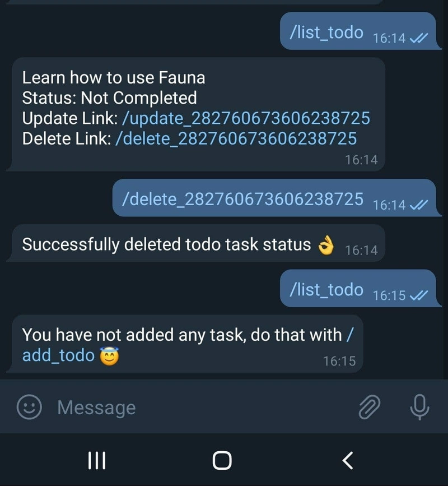The image size is (448, 486).
Task: Tap the Android back arrow
Action: point(348,460)
